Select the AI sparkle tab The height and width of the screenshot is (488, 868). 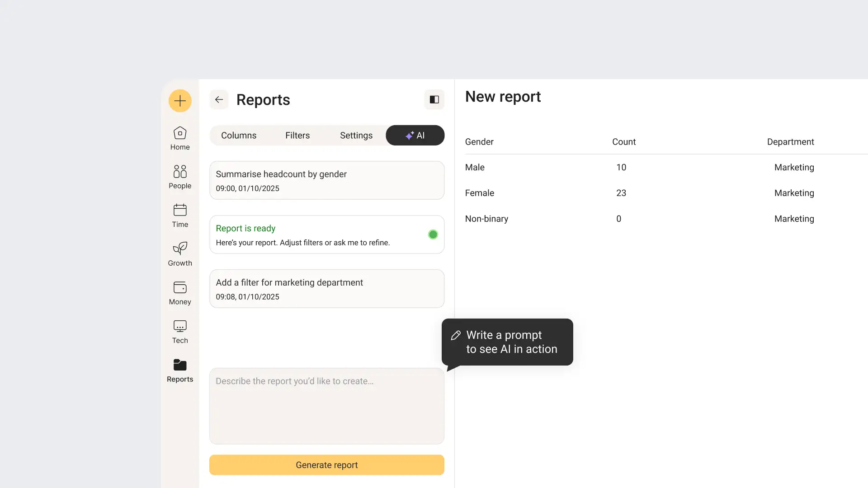point(415,136)
